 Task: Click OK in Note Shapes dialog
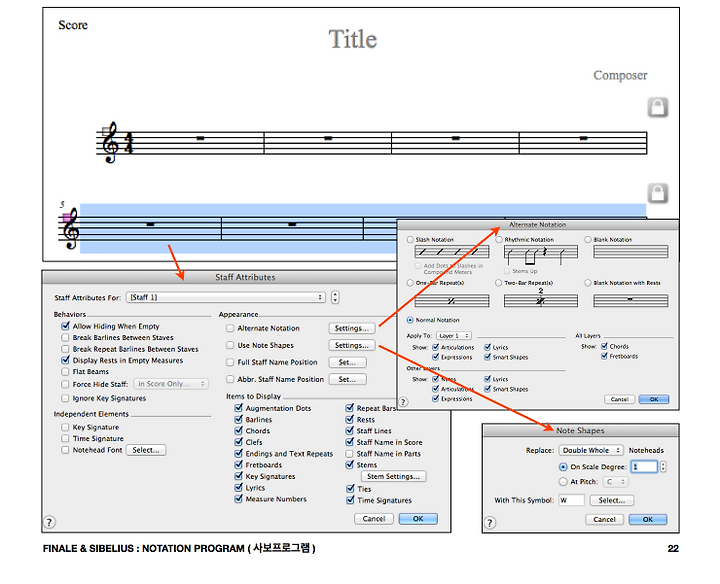pos(647,520)
